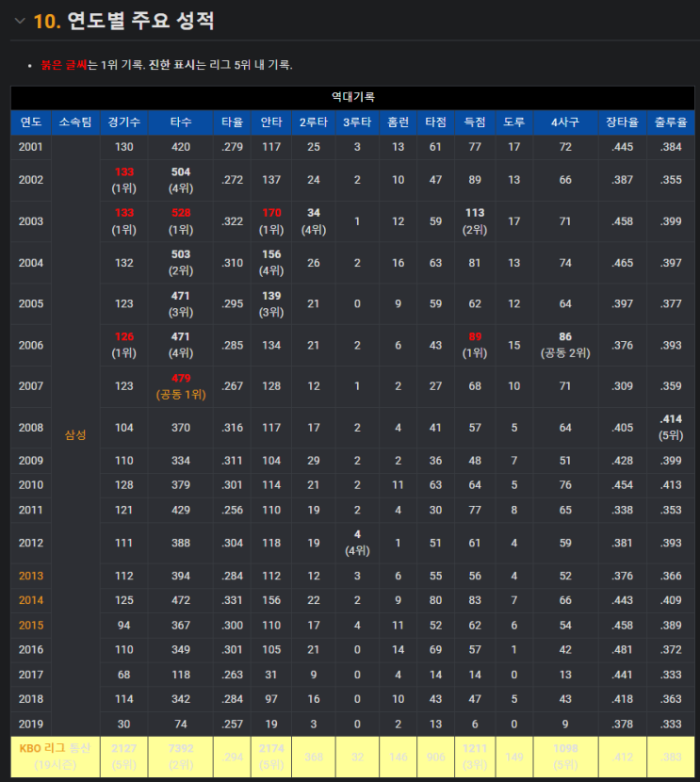Open the orange 2014 year link
This screenshot has height=782, width=700.
pos(31,600)
